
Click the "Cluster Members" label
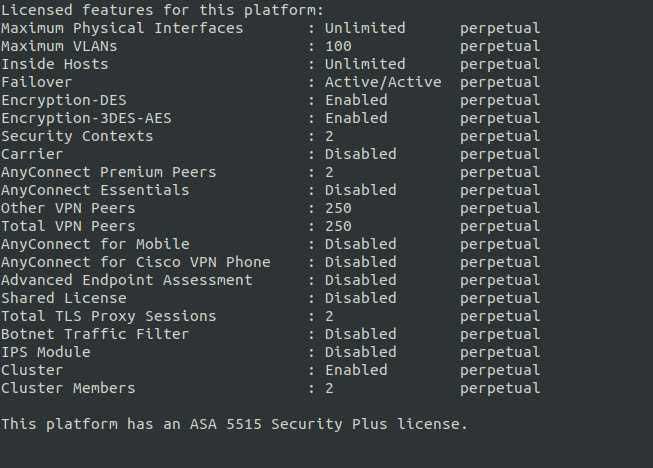68,388
